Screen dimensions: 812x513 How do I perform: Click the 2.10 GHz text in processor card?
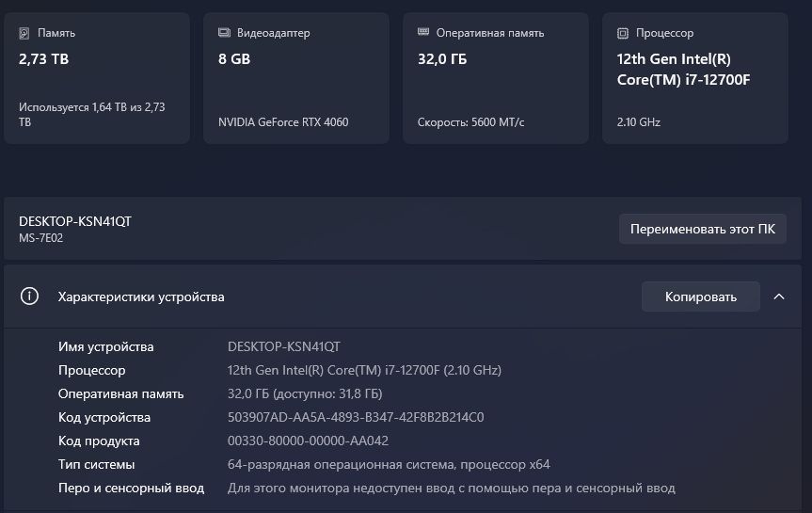click(x=639, y=122)
